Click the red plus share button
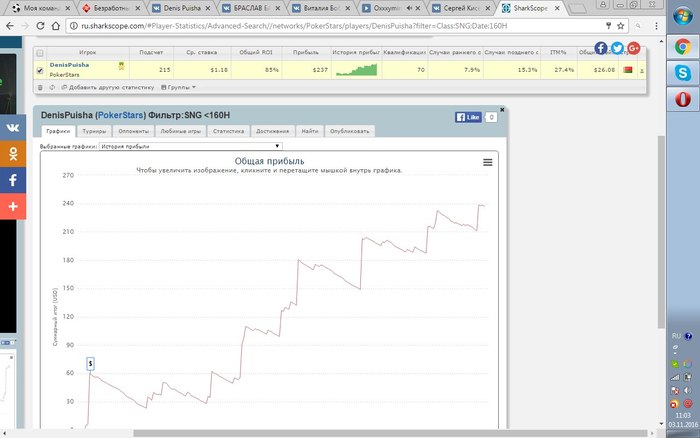Screen dimensions: 700x438 point(13,206)
